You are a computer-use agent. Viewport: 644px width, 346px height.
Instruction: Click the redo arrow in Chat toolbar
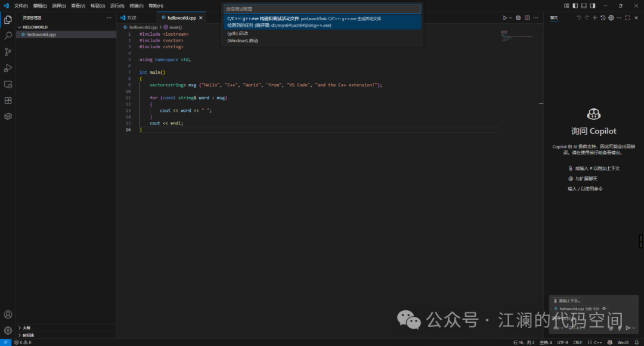pos(587,18)
